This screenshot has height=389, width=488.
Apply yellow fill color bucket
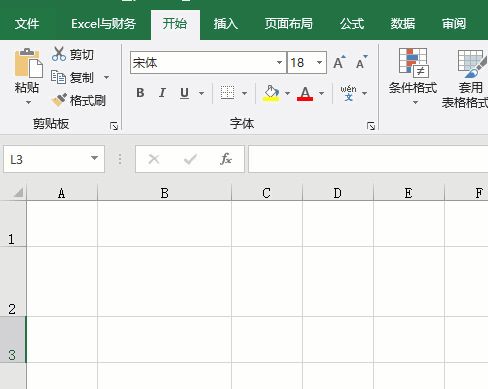(x=272, y=93)
